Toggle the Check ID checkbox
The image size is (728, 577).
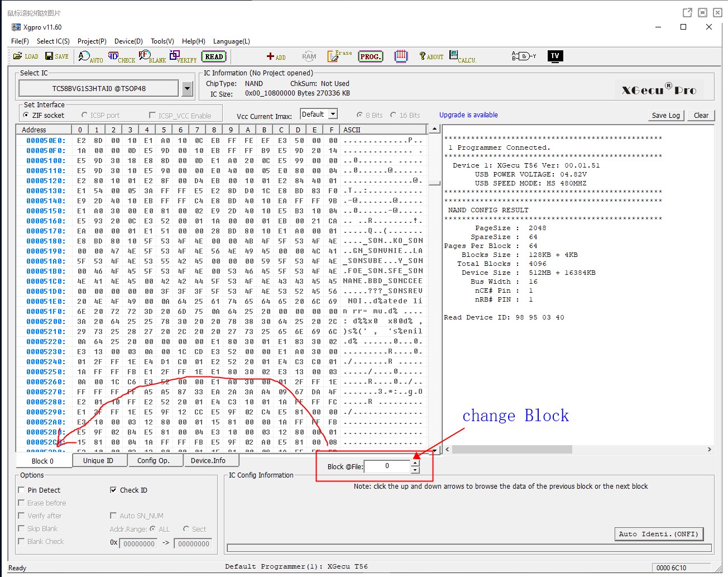tap(114, 490)
